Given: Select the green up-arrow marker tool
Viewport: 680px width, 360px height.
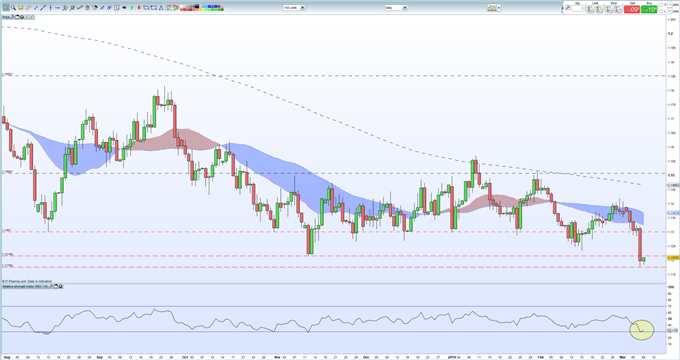Looking at the screenshot, I should coord(131,7).
